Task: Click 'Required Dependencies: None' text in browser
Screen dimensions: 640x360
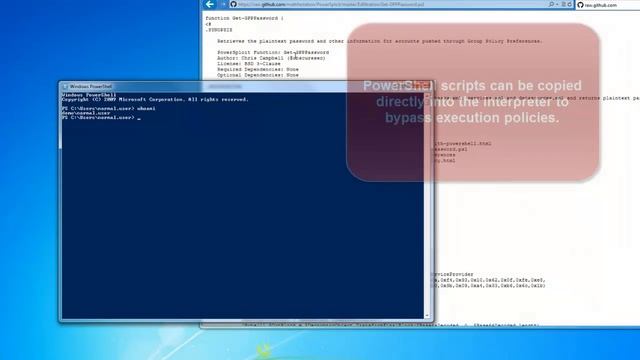Action: [x=258, y=70]
